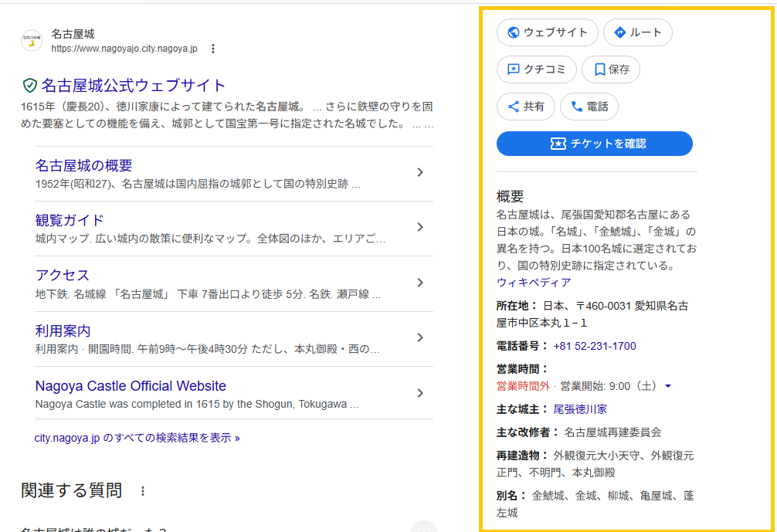Screen dimensions: 777x532
Task: Click the 関連する質問 heading
Action: point(71,490)
